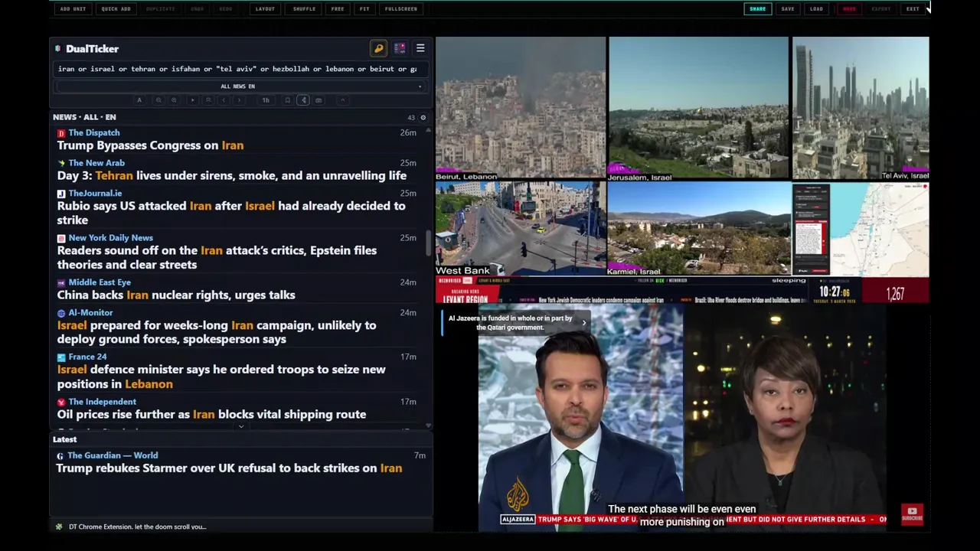The width and height of the screenshot is (980, 551).
Task: Click the SHUFFLE toolbar item
Action: tap(304, 9)
